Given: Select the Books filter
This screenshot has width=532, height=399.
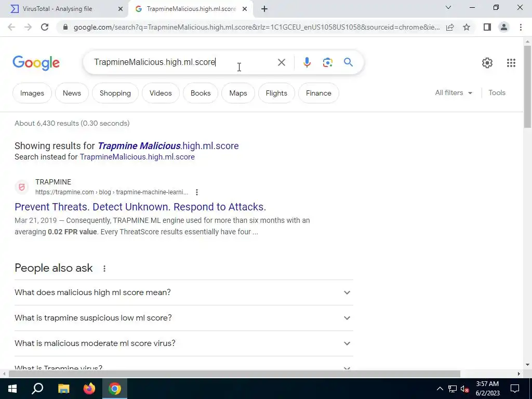Looking at the screenshot, I should tap(201, 93).
